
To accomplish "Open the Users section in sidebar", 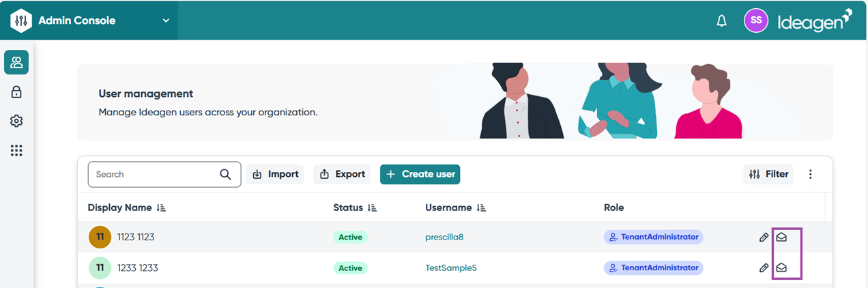I will [x=16, y=63].
